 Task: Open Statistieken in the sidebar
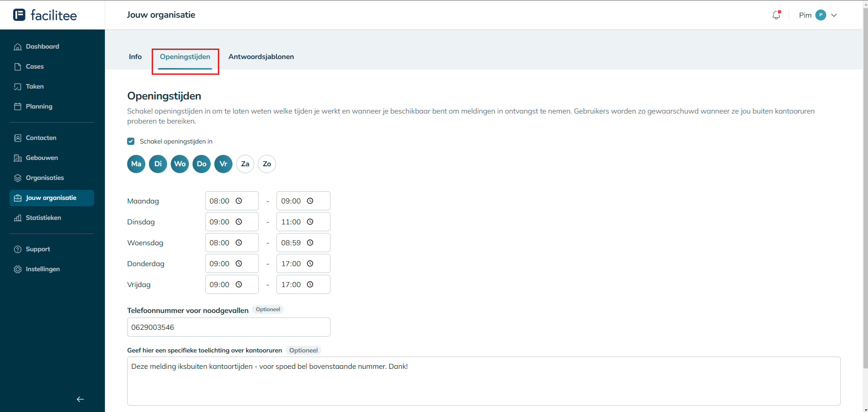coord(44,218)
